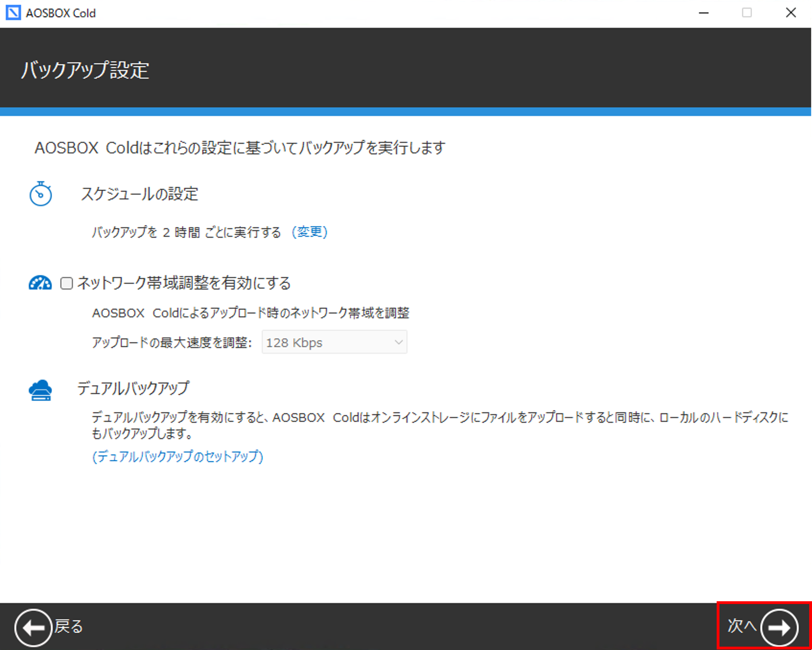This screenshot has height=650, width=812.
Task: Minimize the AOSBOX Cold window
Action: (704, 13)
